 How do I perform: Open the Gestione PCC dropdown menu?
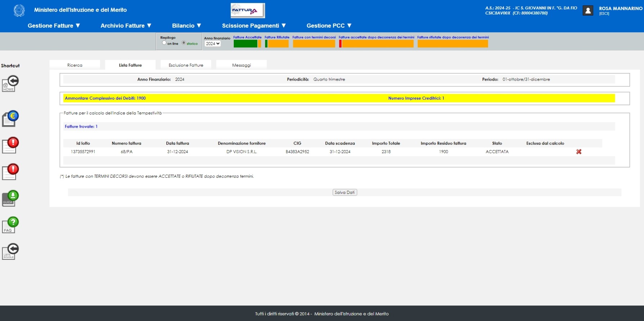tap(329, 26)
